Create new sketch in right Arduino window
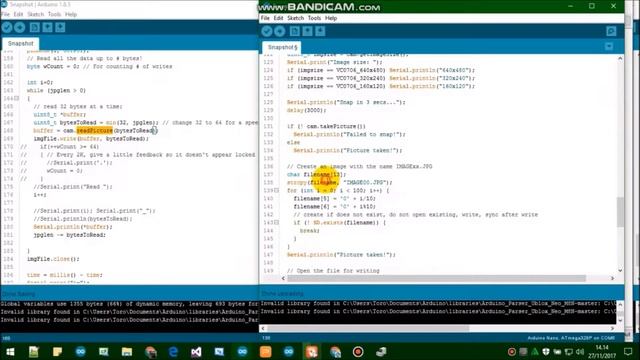Screen dimensions: 640x360 coord(295,31)
